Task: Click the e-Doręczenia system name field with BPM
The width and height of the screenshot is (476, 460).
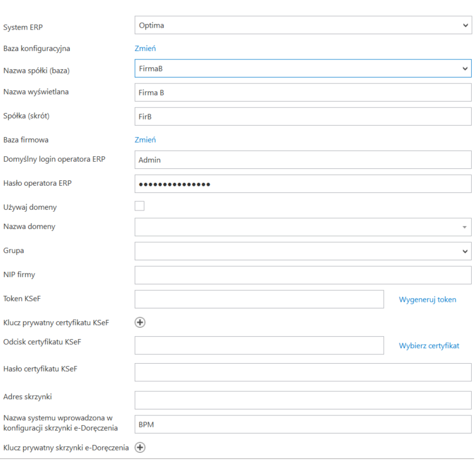Action: pyautogui.click(x=303, y=424)
